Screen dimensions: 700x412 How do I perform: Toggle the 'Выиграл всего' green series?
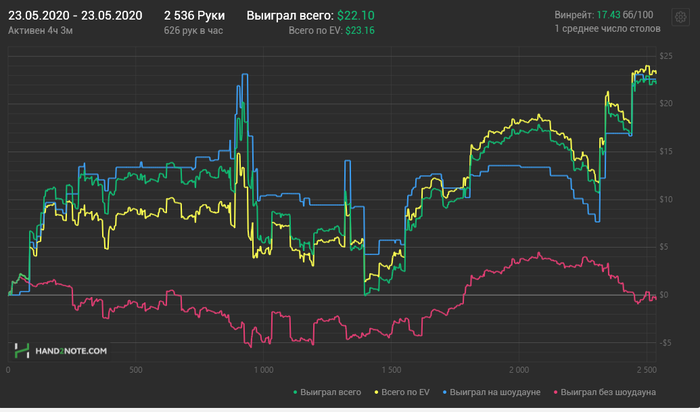tap(327, 392)
